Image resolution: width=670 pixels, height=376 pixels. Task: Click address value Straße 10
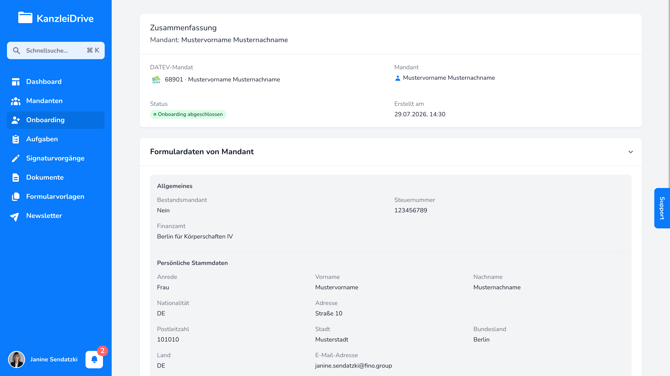coord(329,314)
